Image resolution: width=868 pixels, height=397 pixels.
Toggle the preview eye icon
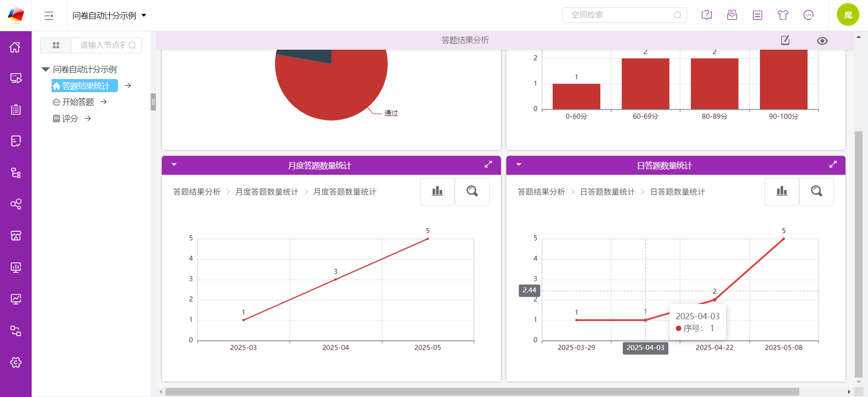pyautogui.click(x=822, y=41)
